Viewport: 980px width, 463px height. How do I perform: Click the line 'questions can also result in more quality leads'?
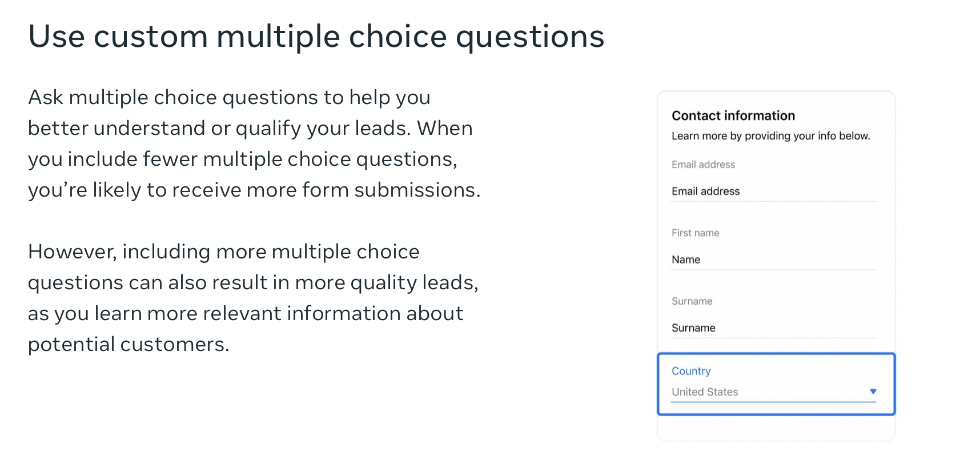[x=253, y=283]
